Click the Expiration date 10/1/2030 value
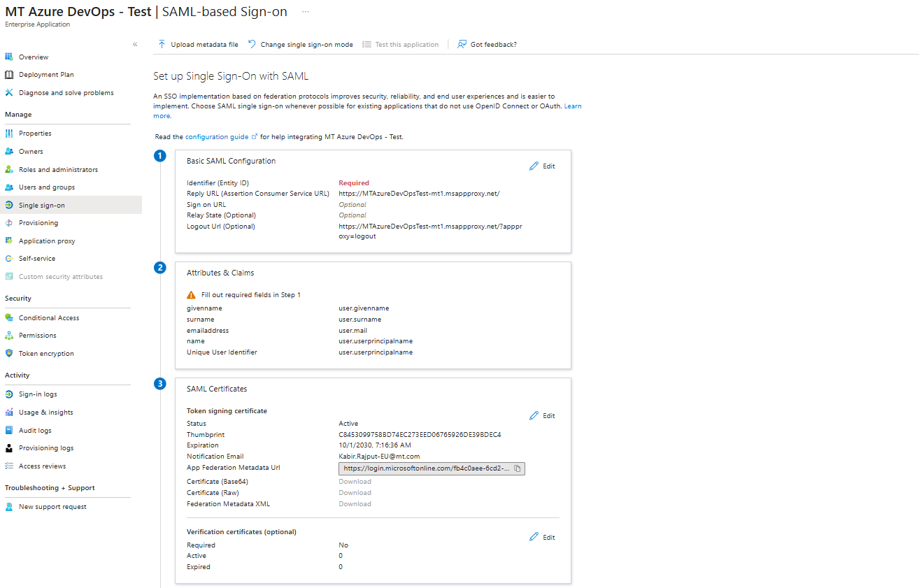919x588 pixels. pyautogui.click(x=375, y=445)
